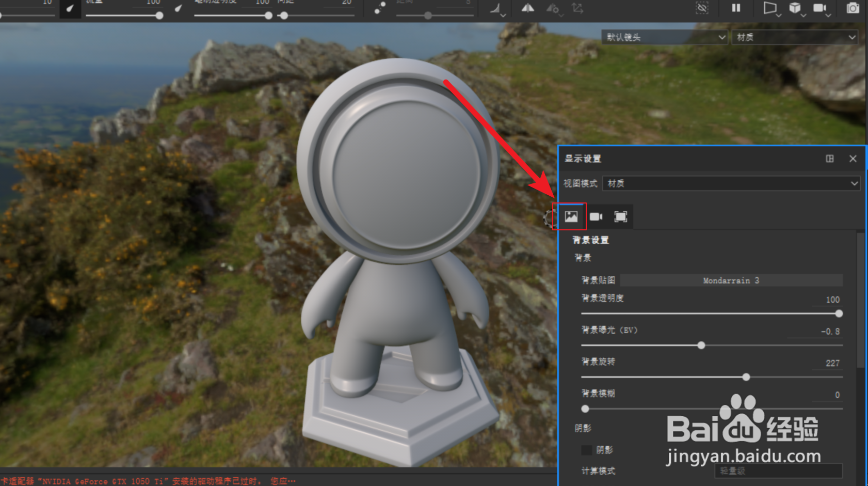Undock the display settings panel

[x=830, y=159]
